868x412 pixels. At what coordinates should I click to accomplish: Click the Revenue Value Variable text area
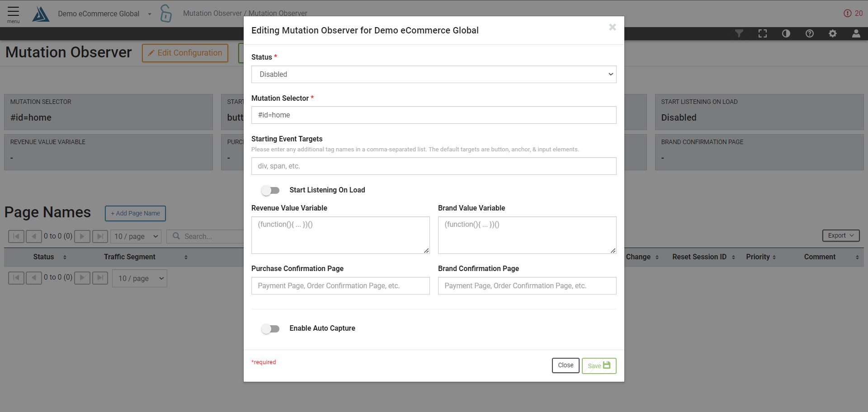point(340,235)
